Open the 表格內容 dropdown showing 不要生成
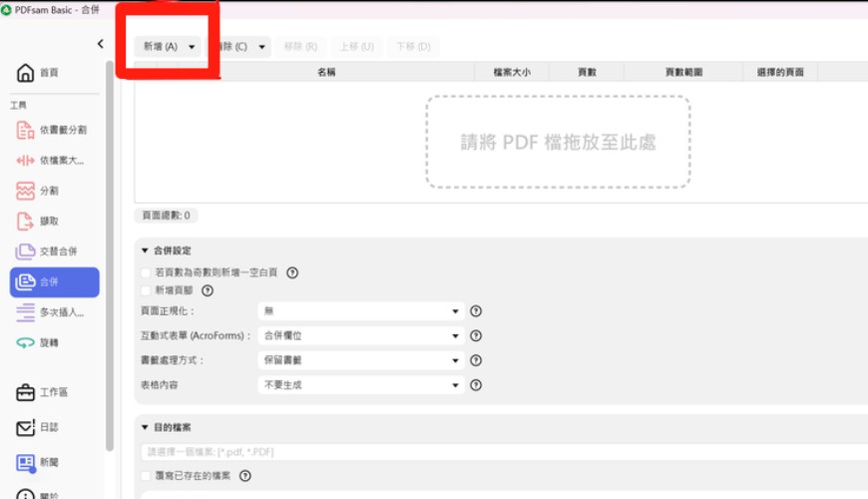Screen dimensions: 868x499 click(x=361, y=385)
